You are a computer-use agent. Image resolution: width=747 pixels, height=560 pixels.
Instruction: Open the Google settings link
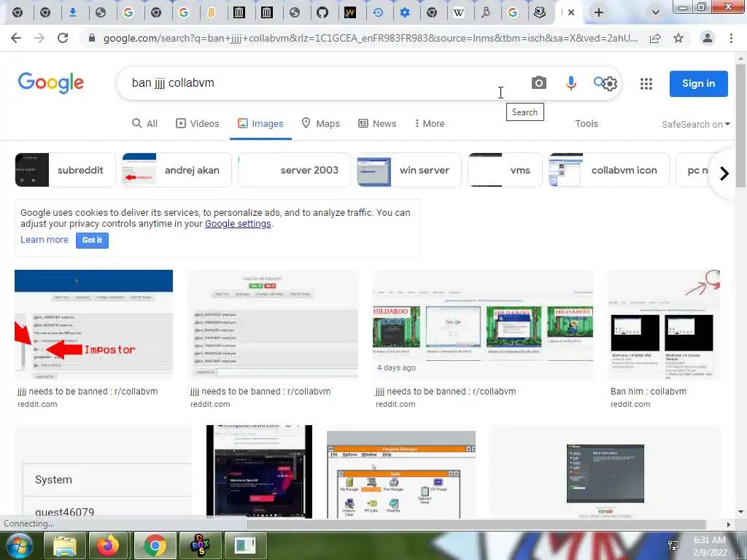[x=238, y=223]
